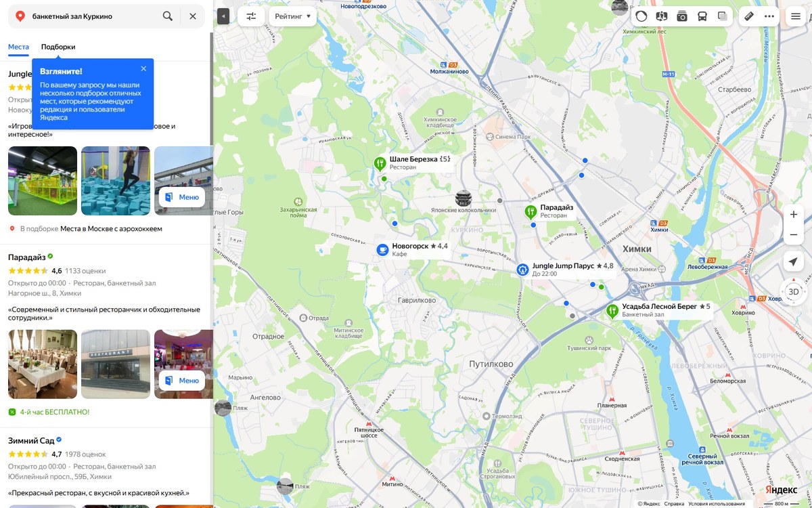Select the Места tab
The image size is (812, 508).
coord(18,47)
